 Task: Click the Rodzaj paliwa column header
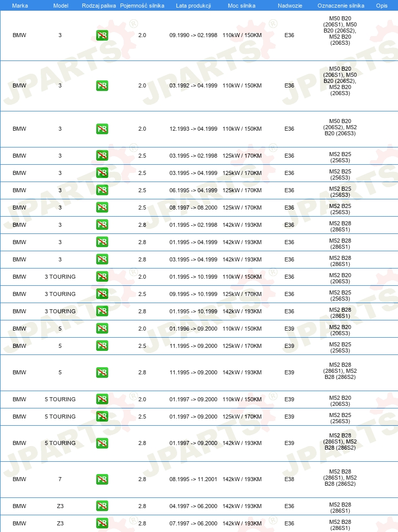coord(99,6)
